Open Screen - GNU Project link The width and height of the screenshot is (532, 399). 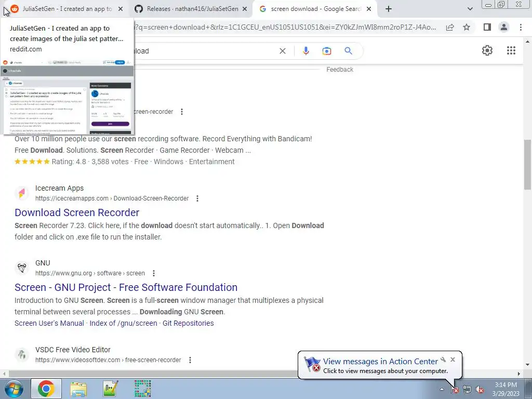point(126,287)
